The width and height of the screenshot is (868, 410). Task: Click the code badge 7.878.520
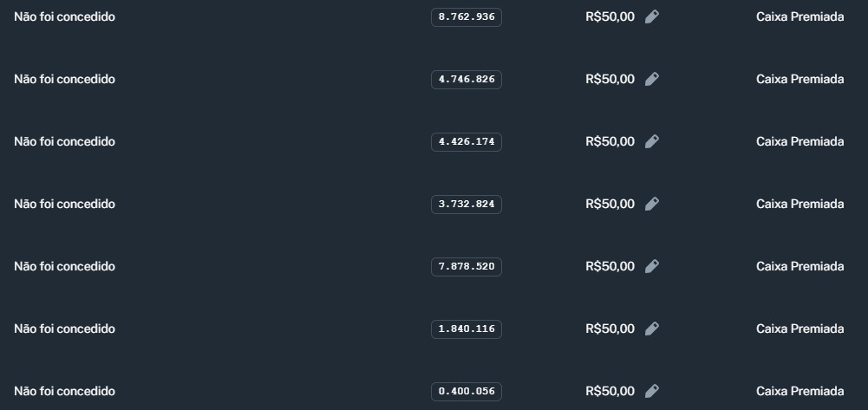(x=467, y=266)
